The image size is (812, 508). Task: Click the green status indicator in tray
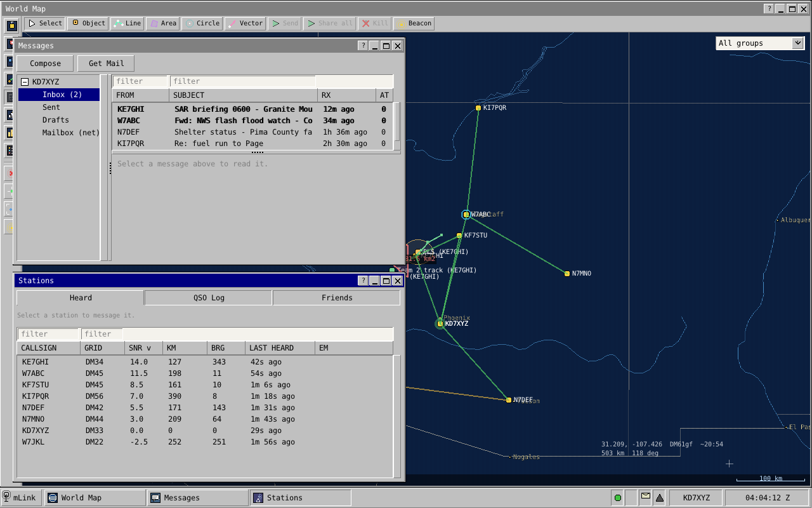[617, 498]
